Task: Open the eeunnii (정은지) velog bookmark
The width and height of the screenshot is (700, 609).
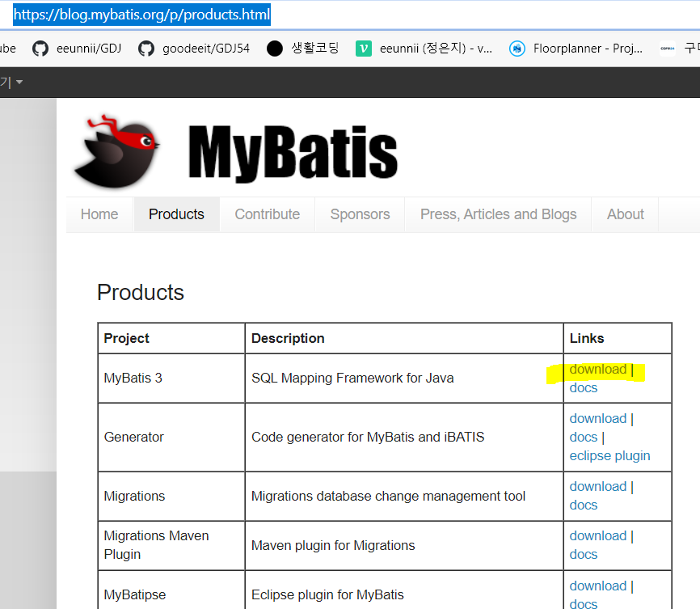Action: 424,49
